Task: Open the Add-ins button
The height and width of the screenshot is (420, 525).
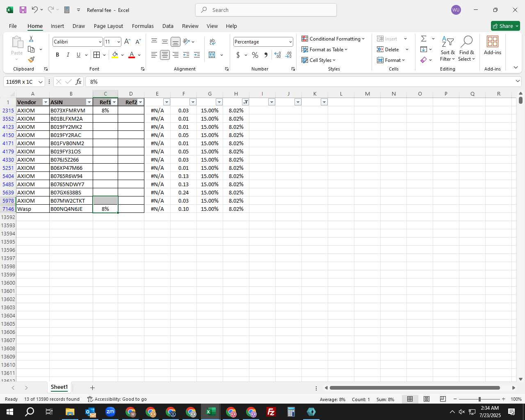Action: 493,46
